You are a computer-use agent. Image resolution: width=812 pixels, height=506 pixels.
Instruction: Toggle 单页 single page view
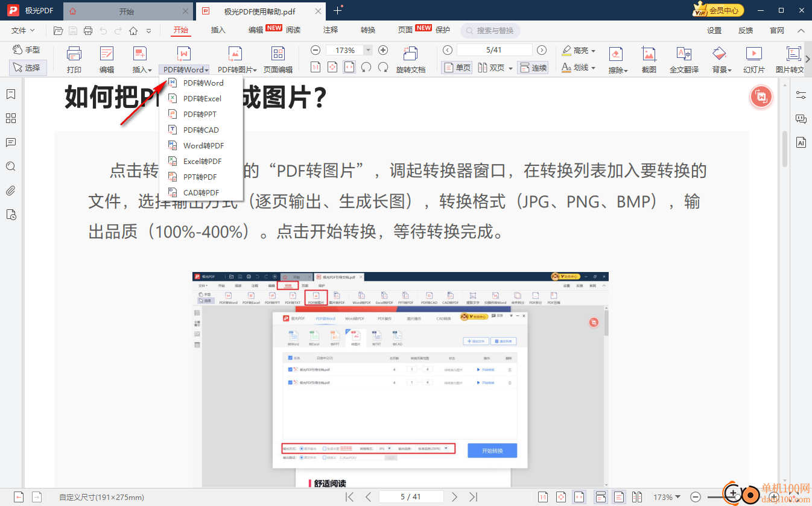457,68
